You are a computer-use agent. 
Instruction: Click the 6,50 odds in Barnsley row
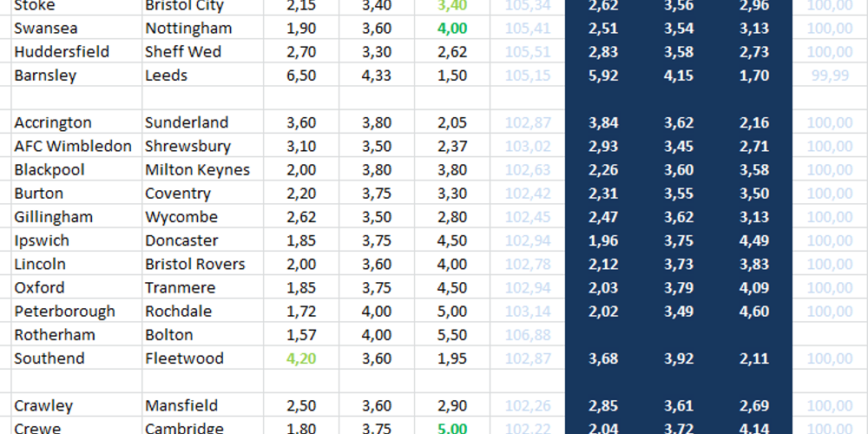coord(301,76)
